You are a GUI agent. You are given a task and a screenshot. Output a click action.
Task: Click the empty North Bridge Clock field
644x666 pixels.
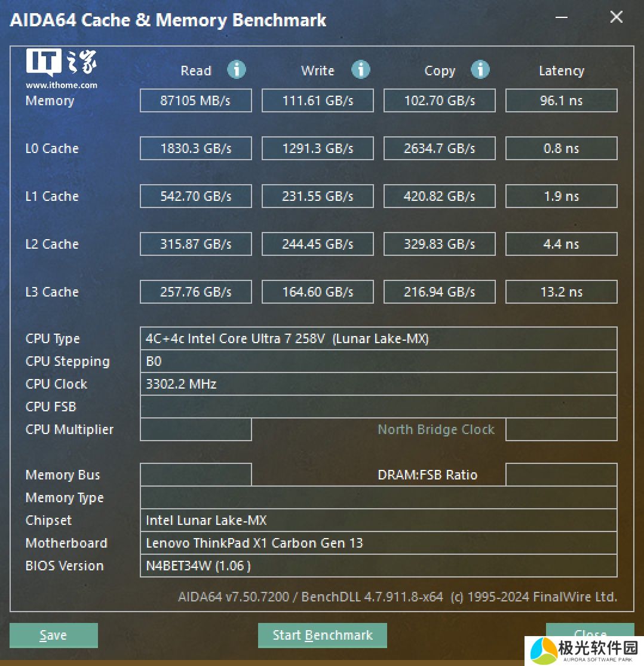[561, 429]
